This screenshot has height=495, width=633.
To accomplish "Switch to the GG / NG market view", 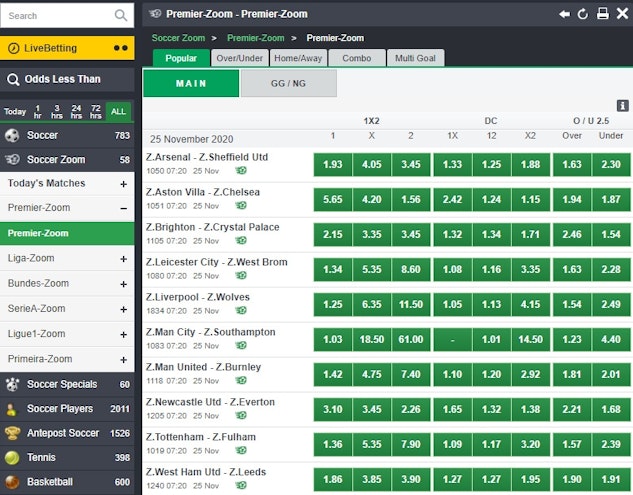I will (x=288, y=83).
